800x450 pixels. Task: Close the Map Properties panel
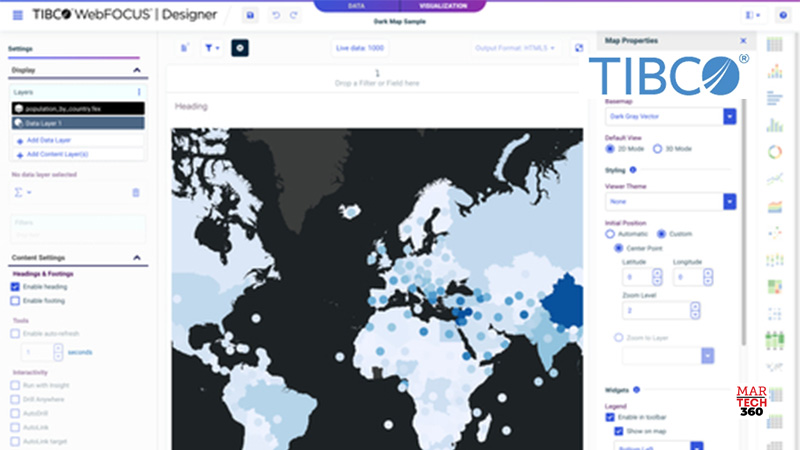coord(743,41)
